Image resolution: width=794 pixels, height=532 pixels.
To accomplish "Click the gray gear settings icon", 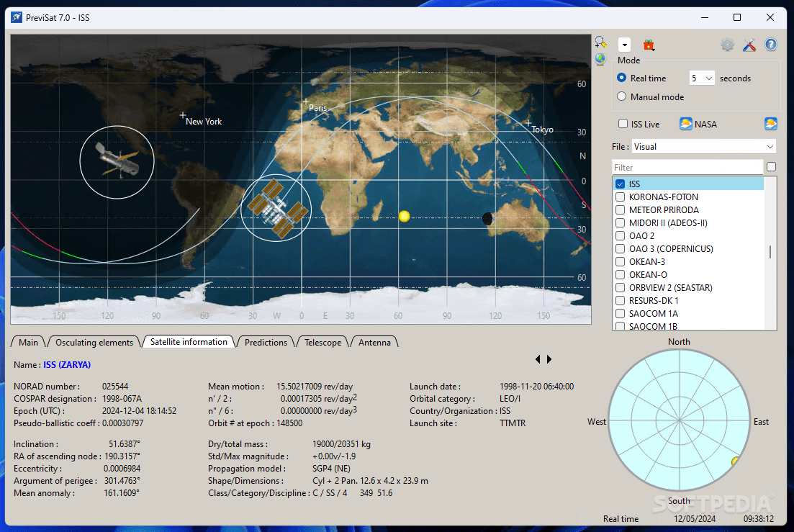I will (727, 45).
